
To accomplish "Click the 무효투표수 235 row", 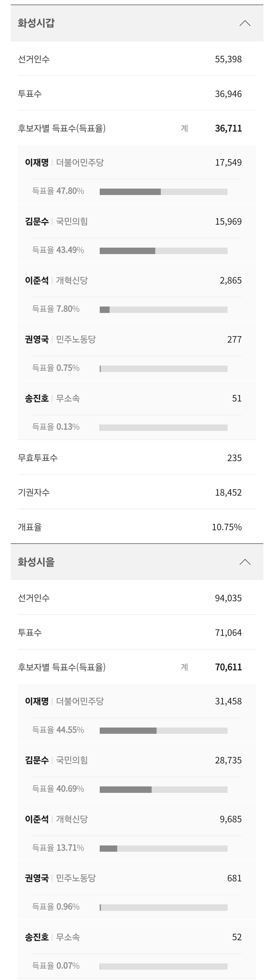I will coord(137,458).
